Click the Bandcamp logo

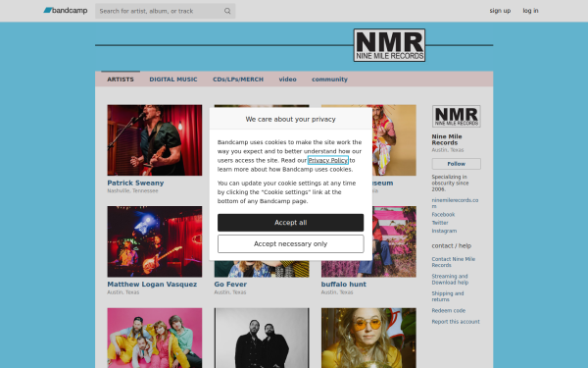click(x=66, y=11)
